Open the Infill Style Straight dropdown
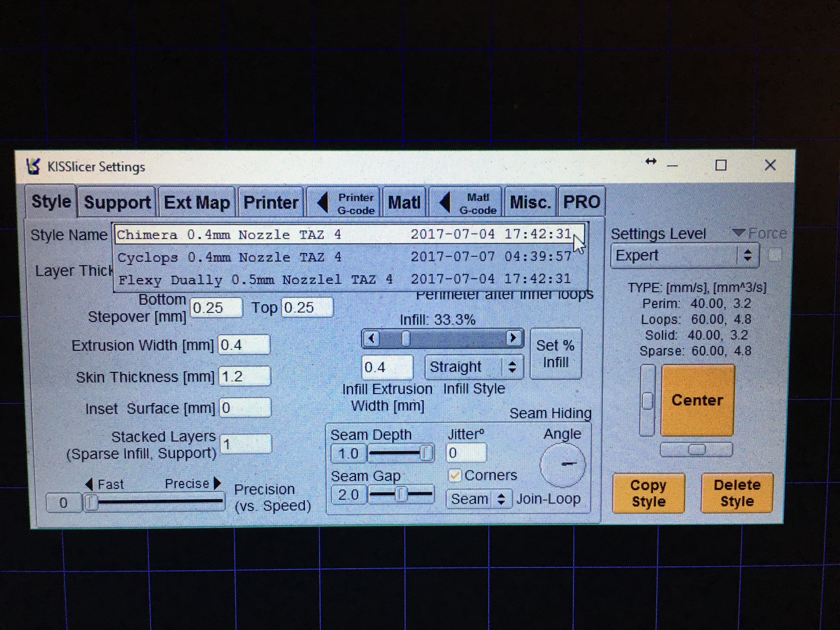 [474, 367]
